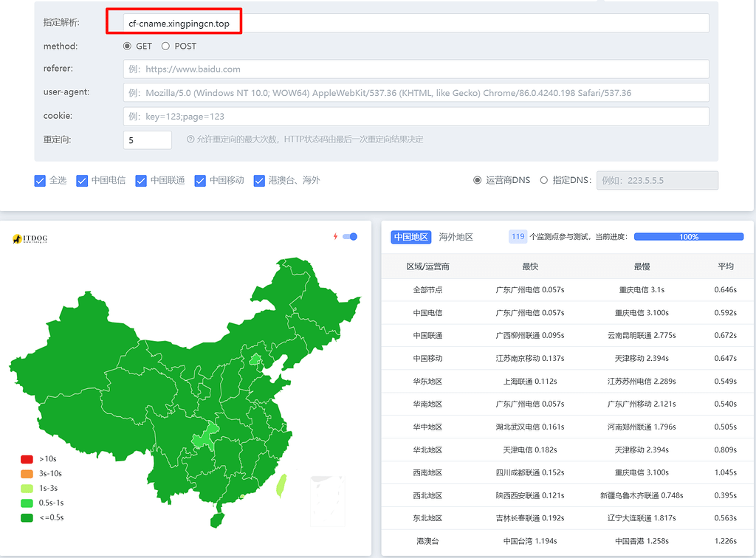Click the 区域/运营商 column header
The width and height of the screenshot is (756, 558).
[427, 266]
